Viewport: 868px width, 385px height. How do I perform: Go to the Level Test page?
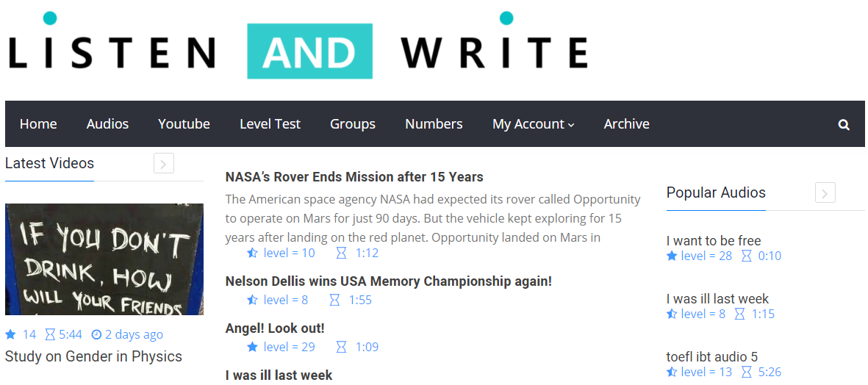[x=270, y=124]
